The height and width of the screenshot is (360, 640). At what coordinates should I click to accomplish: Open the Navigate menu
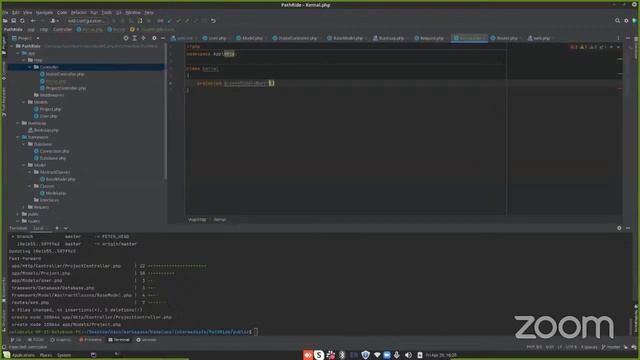click(x=44, y=13)
